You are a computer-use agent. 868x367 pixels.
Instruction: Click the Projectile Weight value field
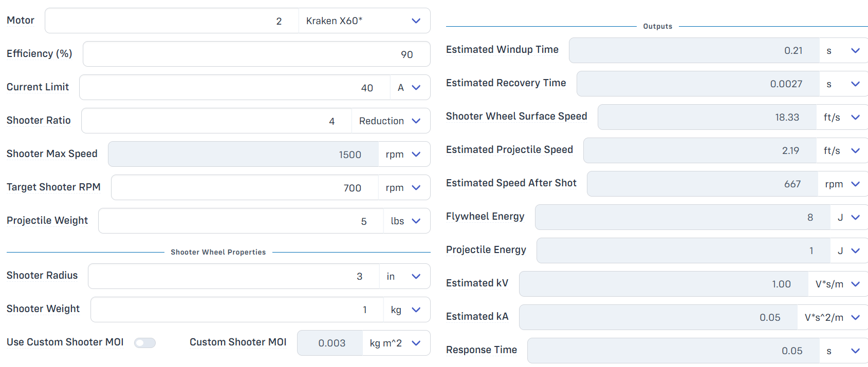[241, 221]
